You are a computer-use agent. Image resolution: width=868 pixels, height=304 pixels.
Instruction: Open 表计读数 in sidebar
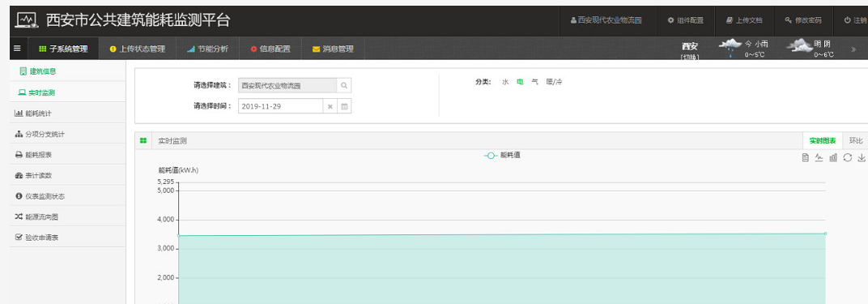pyautogui.click(x=67, y=176)
